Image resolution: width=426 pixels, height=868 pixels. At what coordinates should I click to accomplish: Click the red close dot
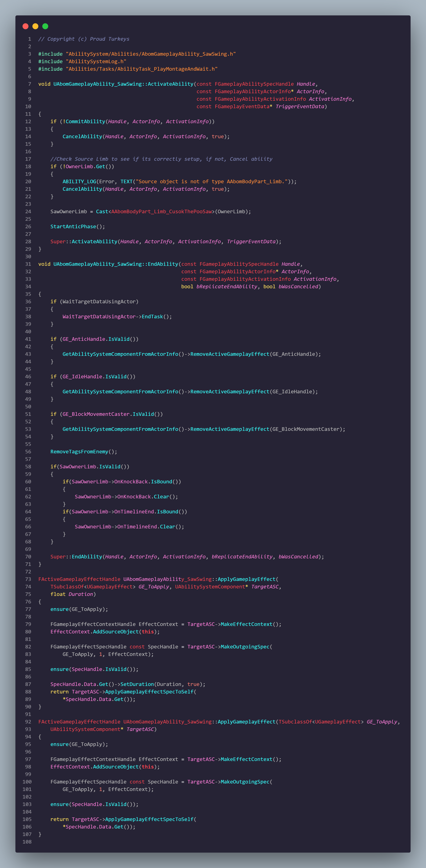coord(25,26)
